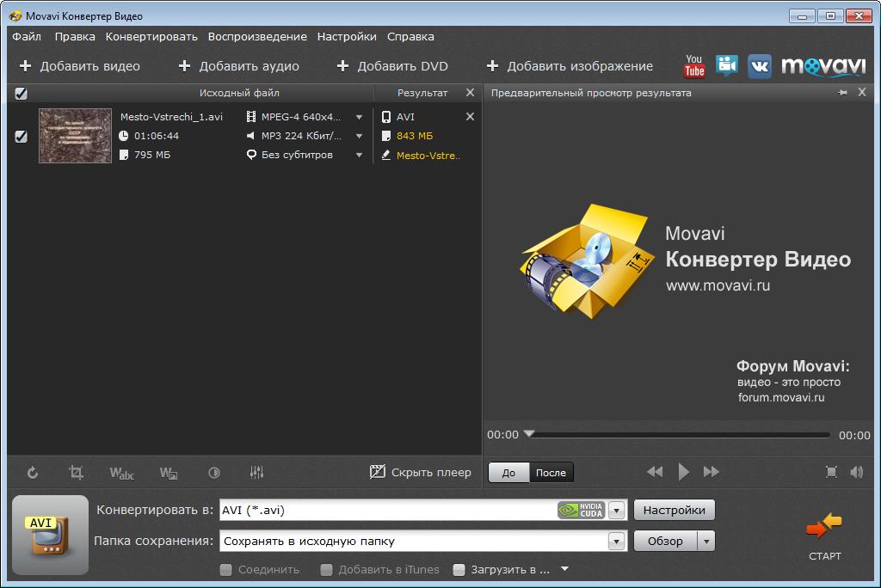Open the Воспроизведение menu
The image size is (881, 588).
click(257, 37)
